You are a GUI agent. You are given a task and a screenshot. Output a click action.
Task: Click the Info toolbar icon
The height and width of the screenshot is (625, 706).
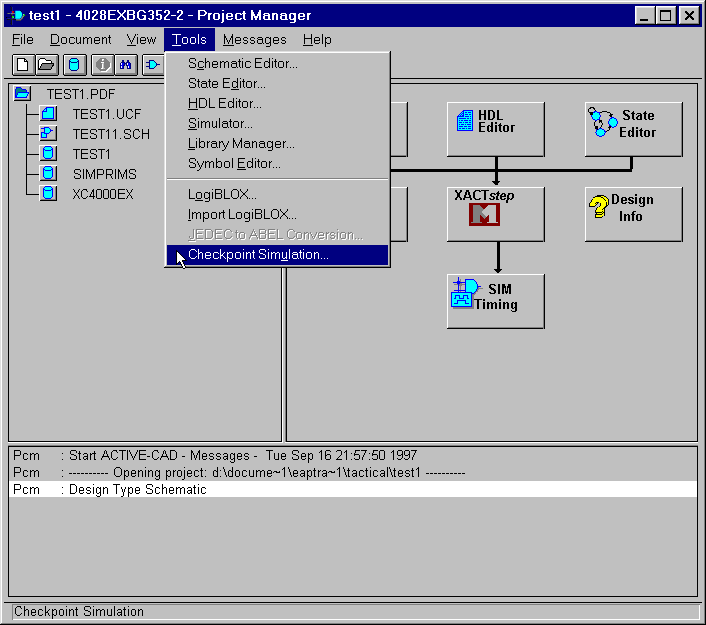102,65
